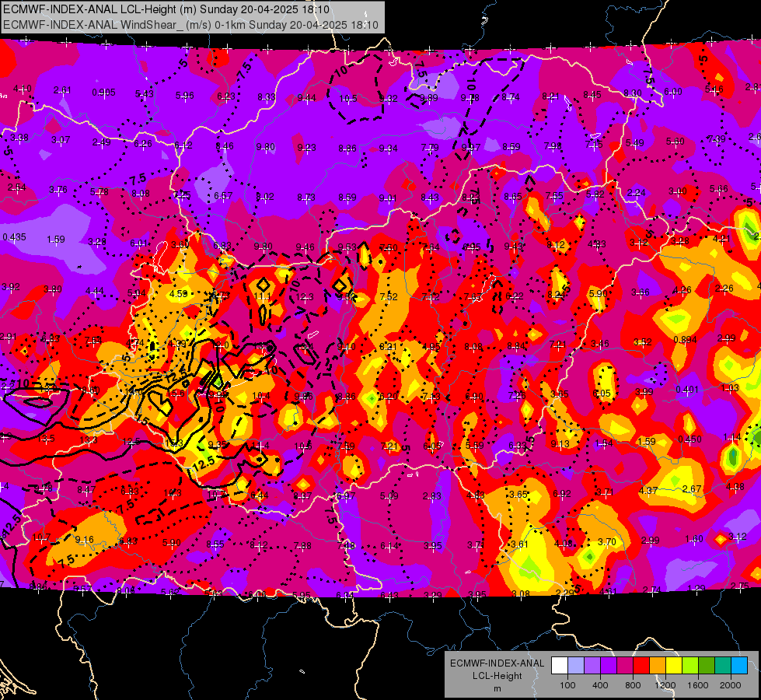The height and width of the screenshot is (700, 761).
Task: Click the grid value 9.44
Action: coord(306,98)
